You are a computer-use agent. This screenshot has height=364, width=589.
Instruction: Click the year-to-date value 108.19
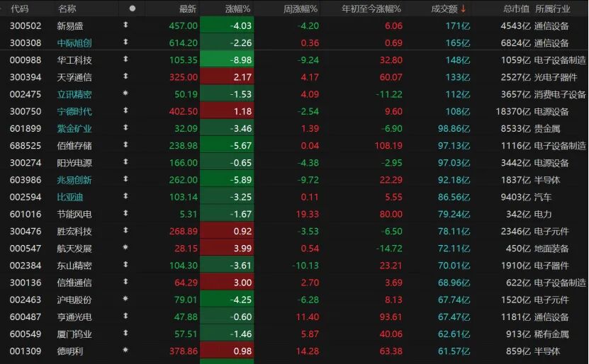(x=388, y=146)
